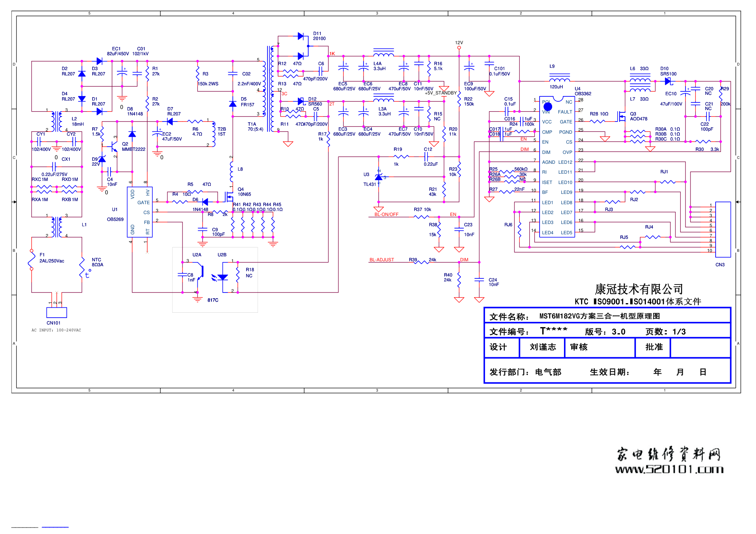This screenshot has width=756, height=534.
Task: Click the 82uF/450V capacitor value
Action: [x=118, y=54]
